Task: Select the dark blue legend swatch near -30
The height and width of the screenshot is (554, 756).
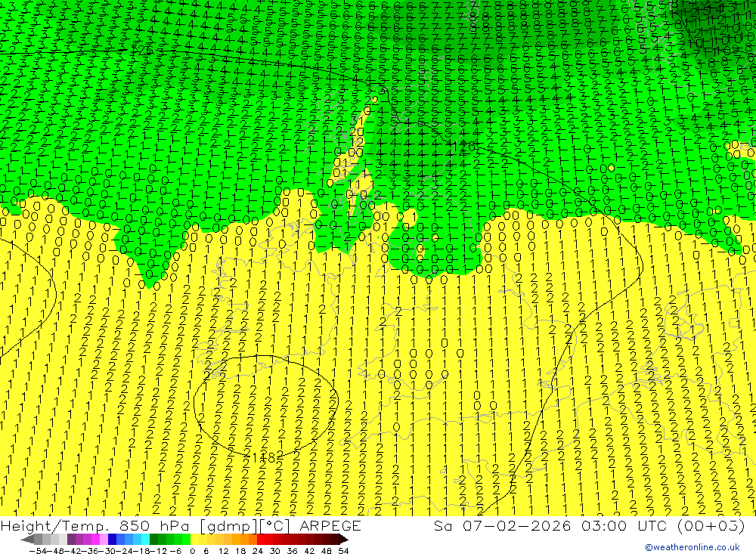Action: 113,539
